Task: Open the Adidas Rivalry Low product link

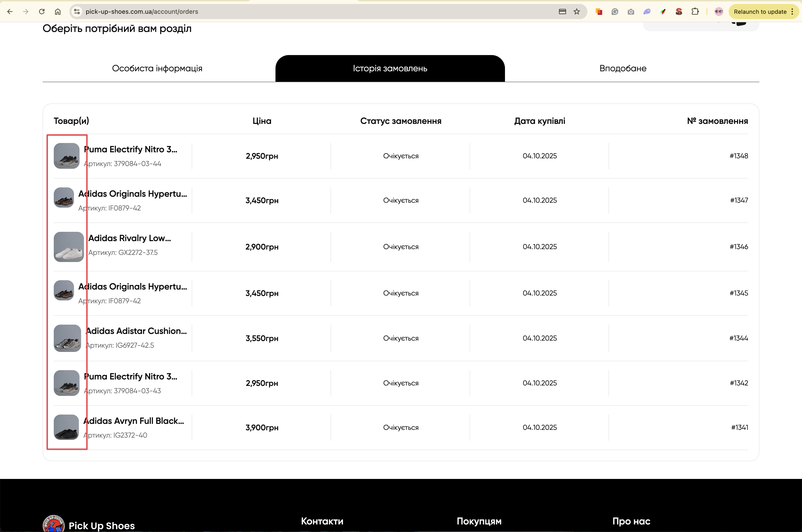Action: click(129, 238)
